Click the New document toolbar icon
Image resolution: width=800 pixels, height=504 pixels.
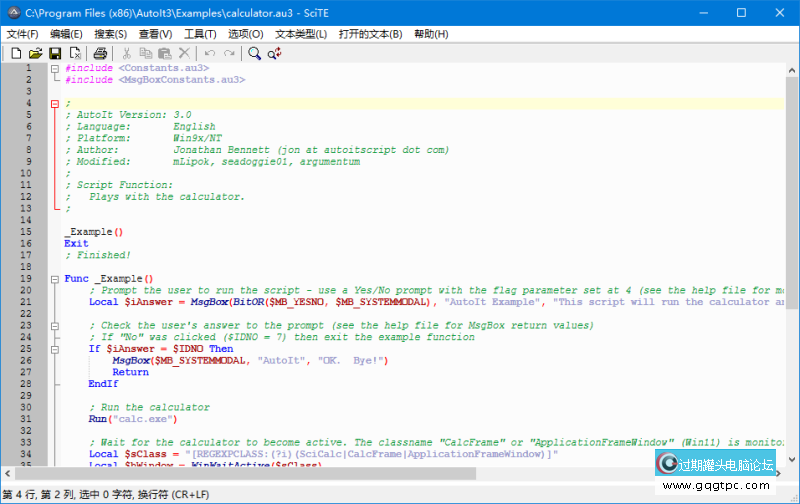15,53
